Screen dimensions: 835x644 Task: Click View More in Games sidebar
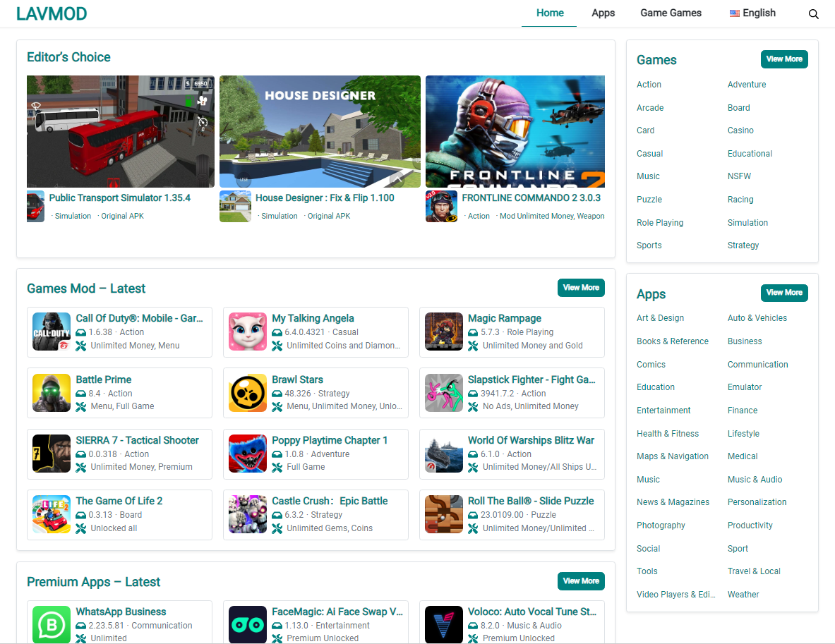click(784, 59)
